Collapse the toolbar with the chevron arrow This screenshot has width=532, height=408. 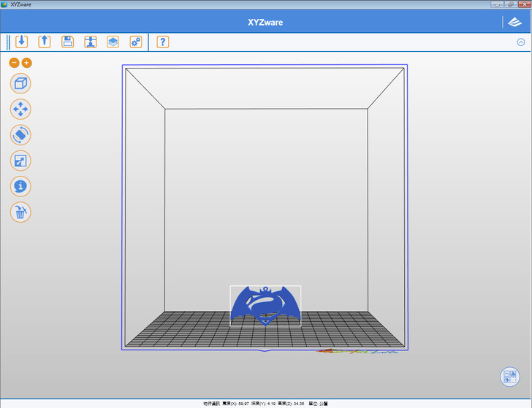(x=520, y=42)
